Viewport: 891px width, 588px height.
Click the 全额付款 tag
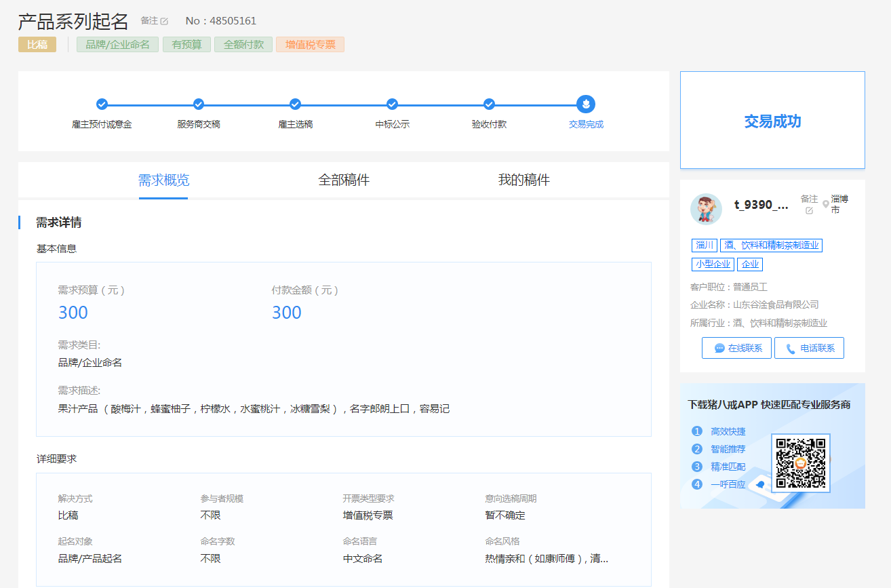click(x=243, y=45)
